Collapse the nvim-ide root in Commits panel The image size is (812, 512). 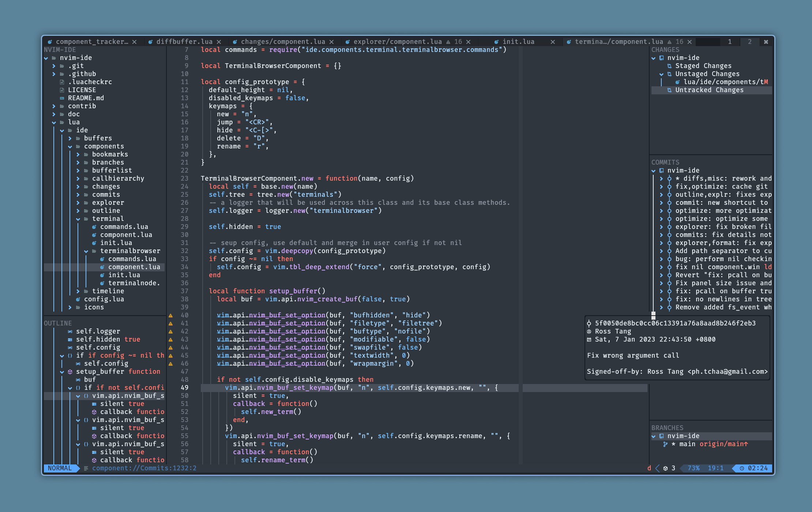[654, 170]
